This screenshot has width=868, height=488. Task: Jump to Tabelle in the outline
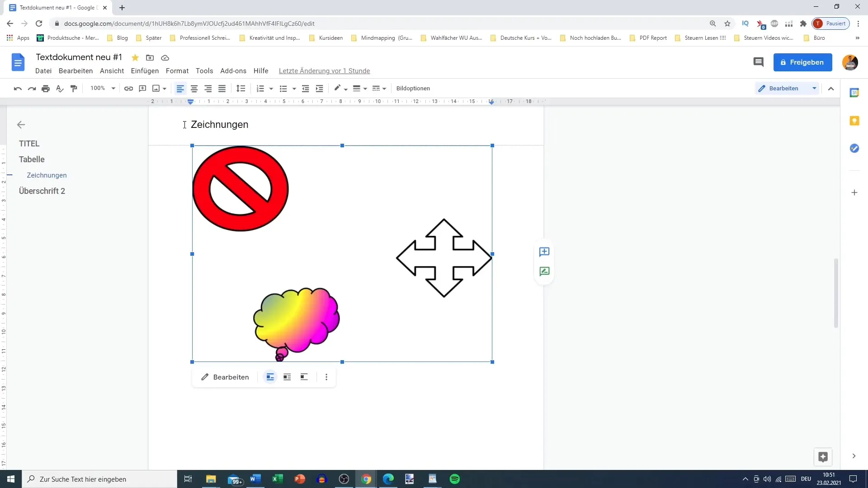[x=32, y=160]
